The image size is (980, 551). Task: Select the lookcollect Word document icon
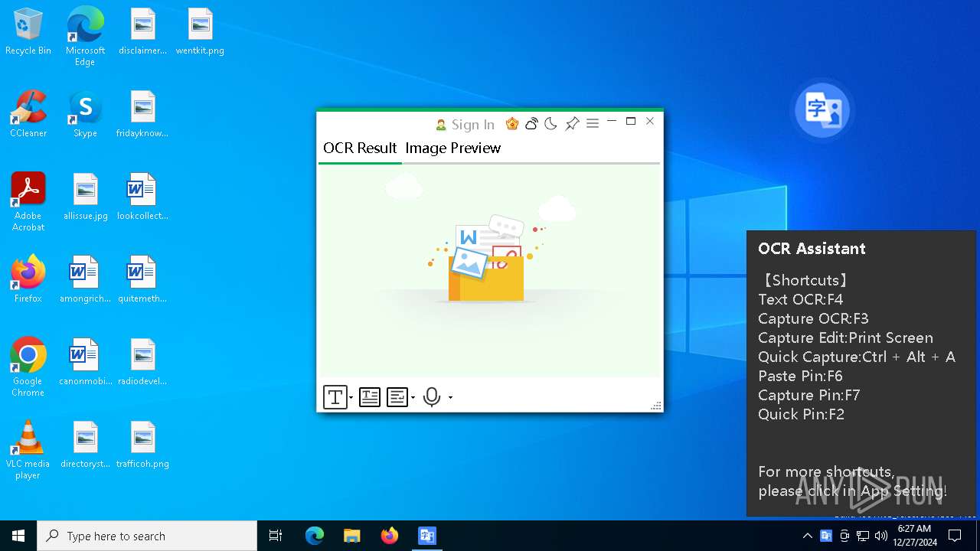142,197
